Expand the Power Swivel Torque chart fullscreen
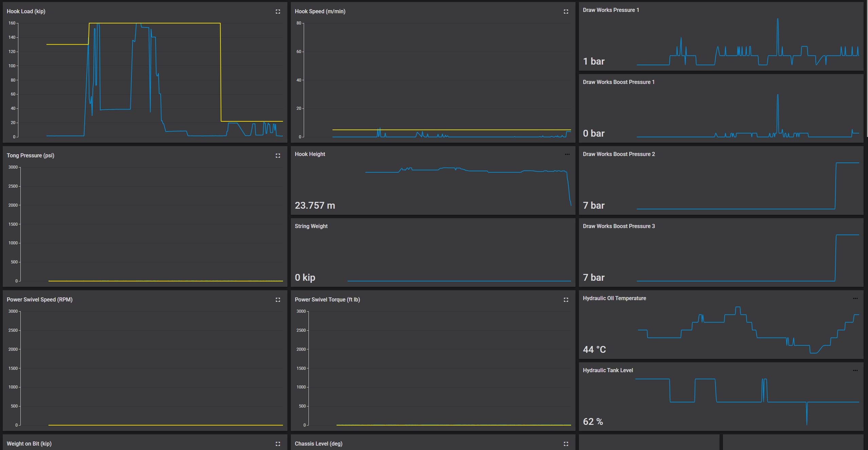The image size is (868, 450). click(x=566, y=300)
